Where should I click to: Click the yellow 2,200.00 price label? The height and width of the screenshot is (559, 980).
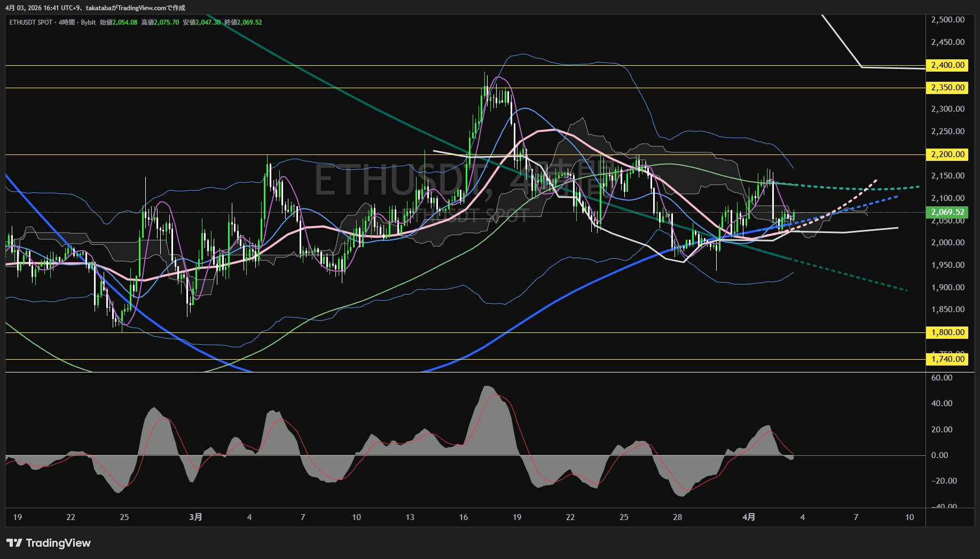tap(947, 154)
